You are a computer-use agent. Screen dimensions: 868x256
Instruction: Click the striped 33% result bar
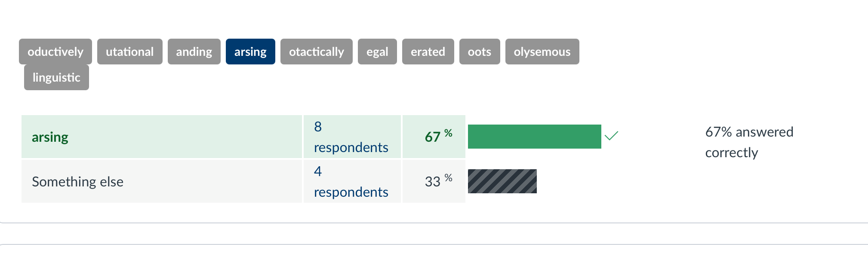pyautogui.click(x=502, y=181)
